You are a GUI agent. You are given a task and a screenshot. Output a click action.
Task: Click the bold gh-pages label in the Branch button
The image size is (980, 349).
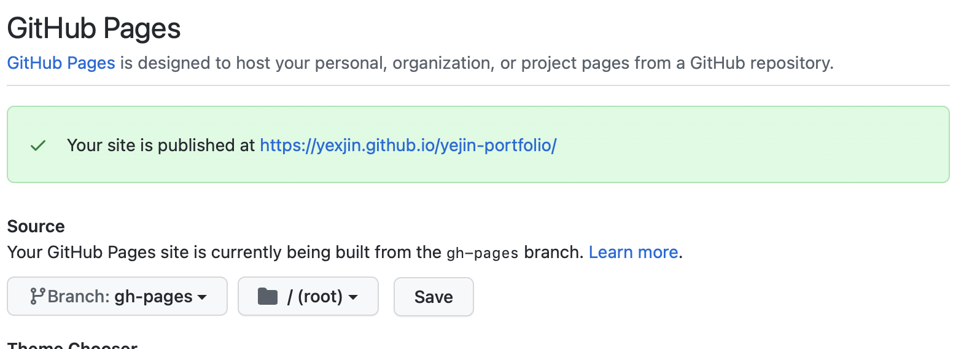[x=154, y=297]
